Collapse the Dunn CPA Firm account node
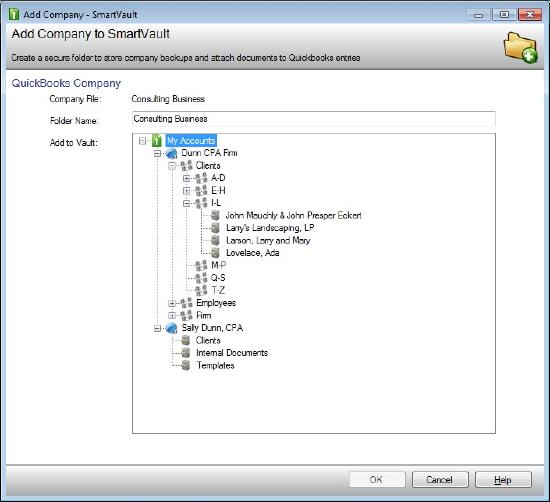Screen dimensions: 550x502 point(157,153)
